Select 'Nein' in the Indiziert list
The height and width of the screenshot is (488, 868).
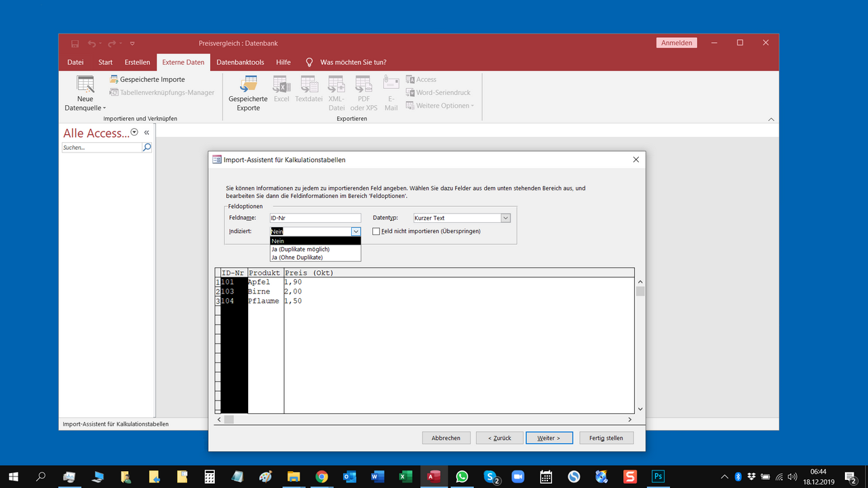(x=315, y=241)
